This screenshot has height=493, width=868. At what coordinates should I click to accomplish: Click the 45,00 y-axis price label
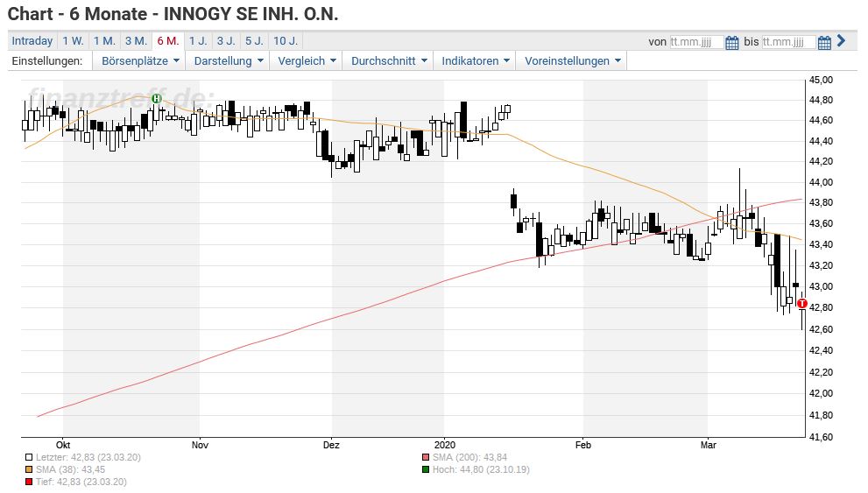[821, 80]
